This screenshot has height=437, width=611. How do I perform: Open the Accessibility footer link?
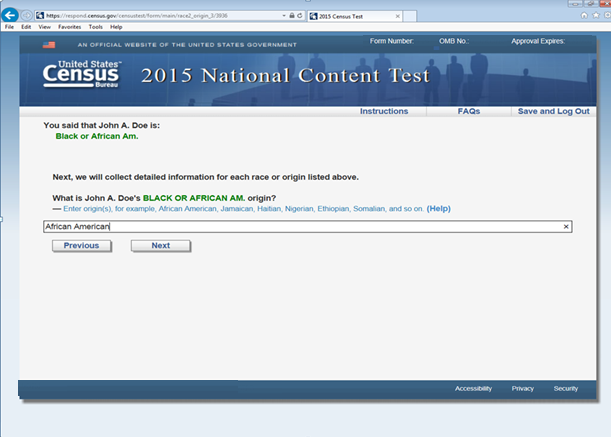pos(473,388)
